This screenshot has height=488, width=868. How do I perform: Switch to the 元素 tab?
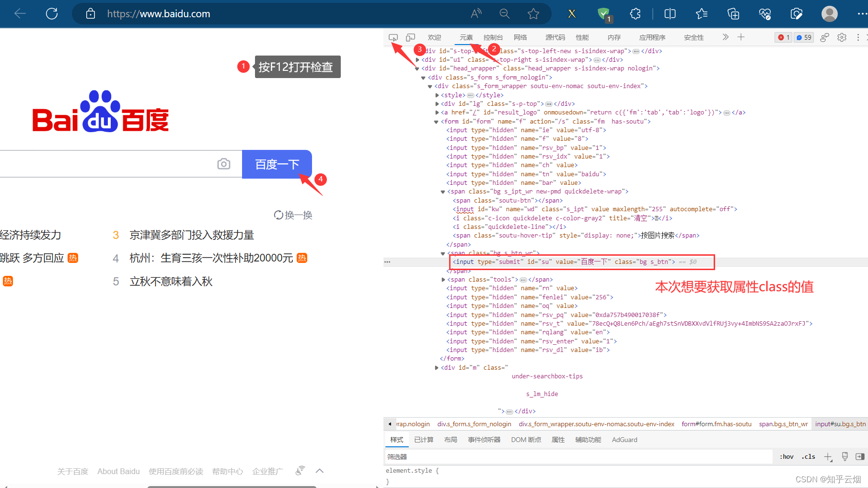pos(466,37)
